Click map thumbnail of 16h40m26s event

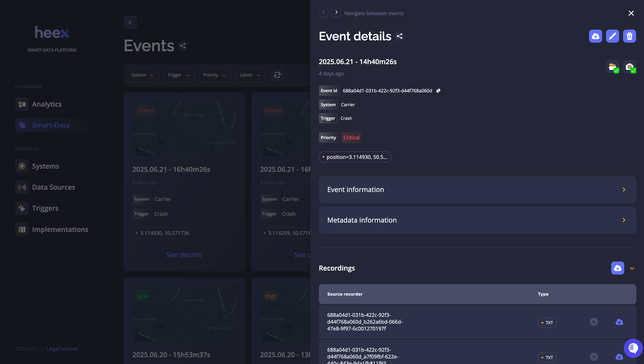click(184, 128)
